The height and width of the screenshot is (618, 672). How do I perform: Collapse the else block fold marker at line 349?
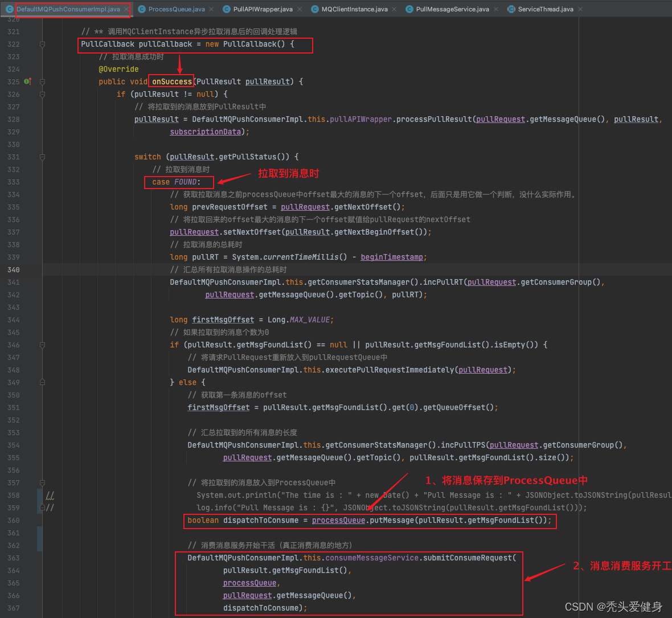(x=42, y=383)
